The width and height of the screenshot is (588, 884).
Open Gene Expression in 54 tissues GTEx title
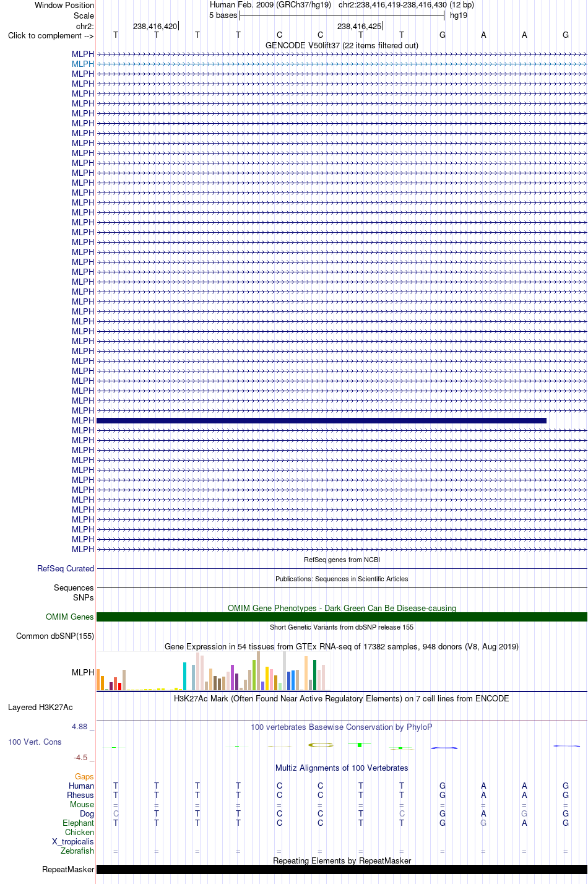pyautogui.click(x=342, y=646)
